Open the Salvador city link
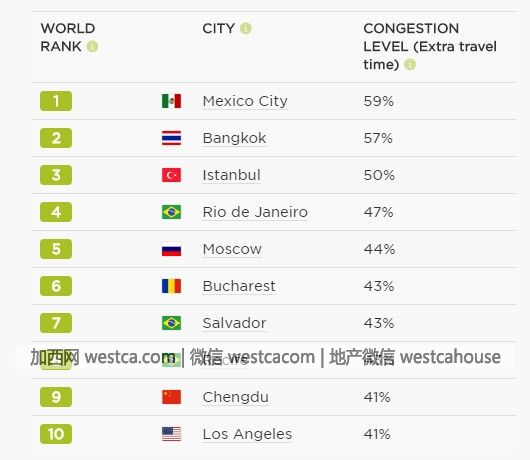Image resolution: width=530 pixels, height=460 pixels. click(234, 323)
